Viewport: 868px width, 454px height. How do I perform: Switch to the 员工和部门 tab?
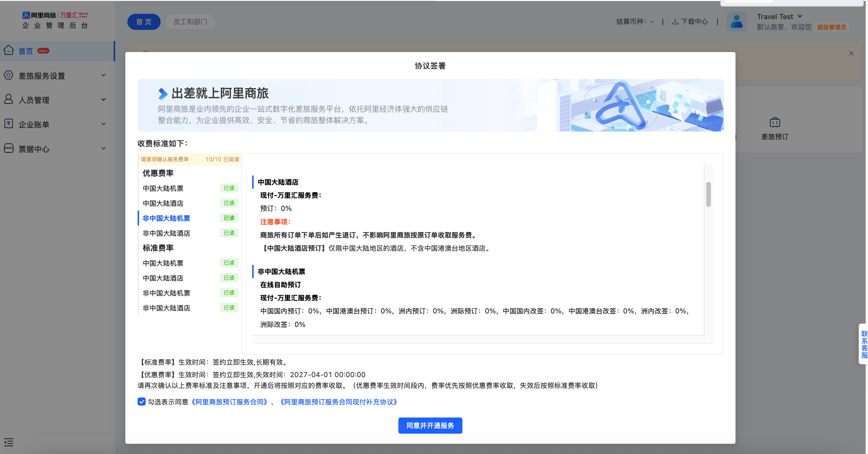[x=190, y=22]
